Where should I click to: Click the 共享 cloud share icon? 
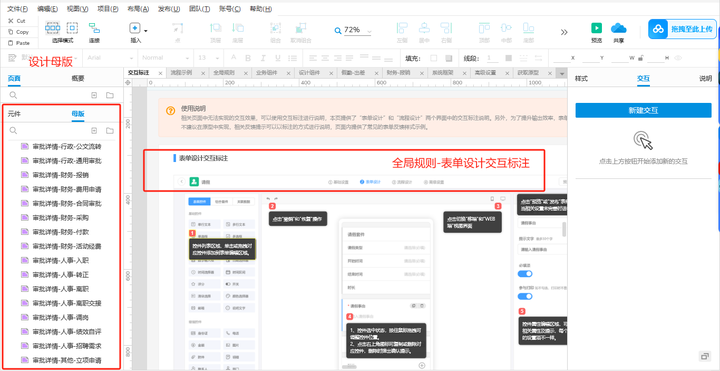pyautogui.click(x=619, y=28)
